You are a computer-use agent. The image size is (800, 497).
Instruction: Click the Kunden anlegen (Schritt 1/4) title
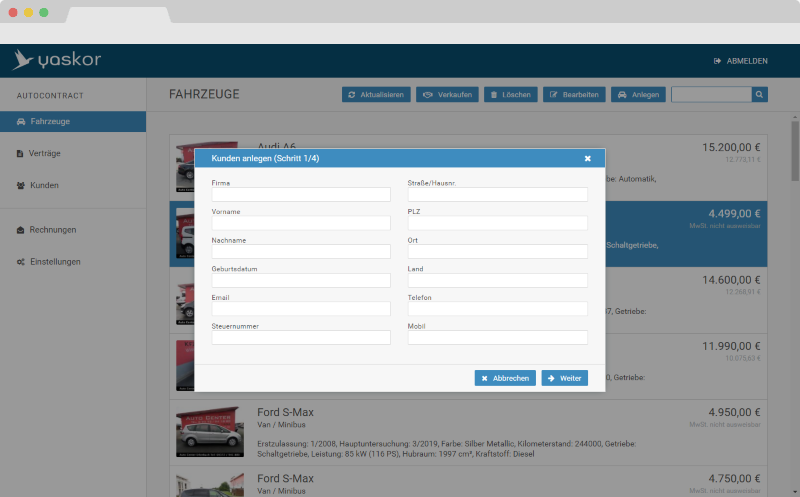tap(265, 158)
